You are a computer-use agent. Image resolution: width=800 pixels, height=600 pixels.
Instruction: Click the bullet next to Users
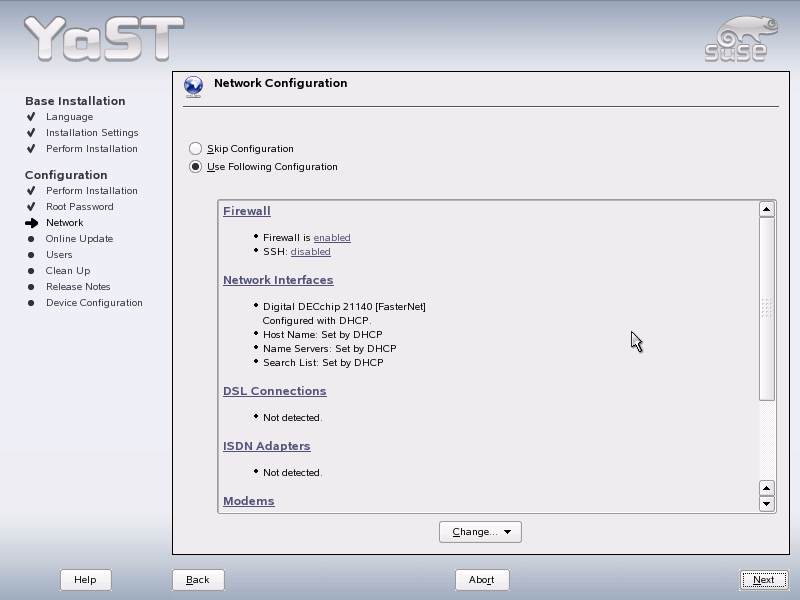31,255
